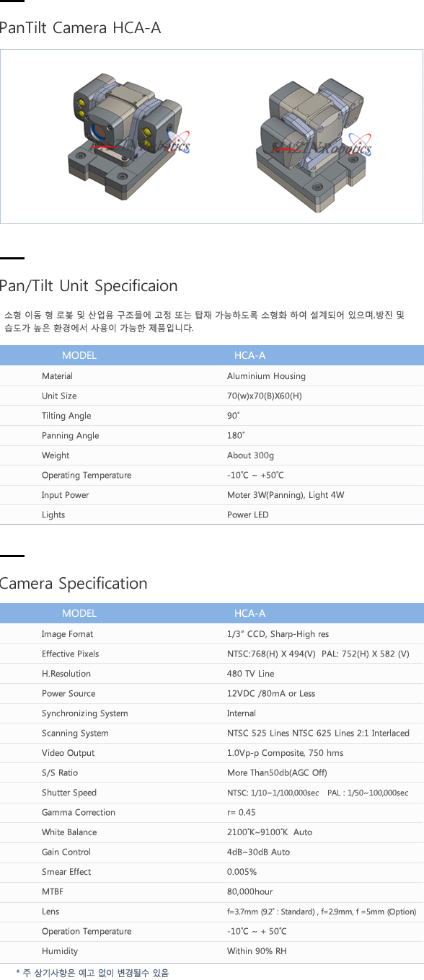Image resolution: width=424 pixels, height=980 pixels.
Task: Click the Power LED lights value
Action: [x=248, y=514]
